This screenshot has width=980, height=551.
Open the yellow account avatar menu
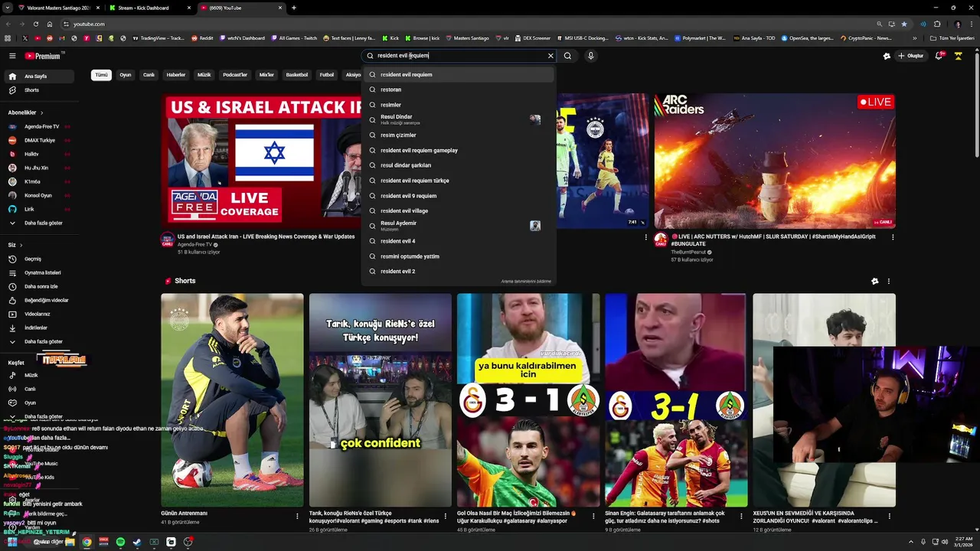(958, 56)
